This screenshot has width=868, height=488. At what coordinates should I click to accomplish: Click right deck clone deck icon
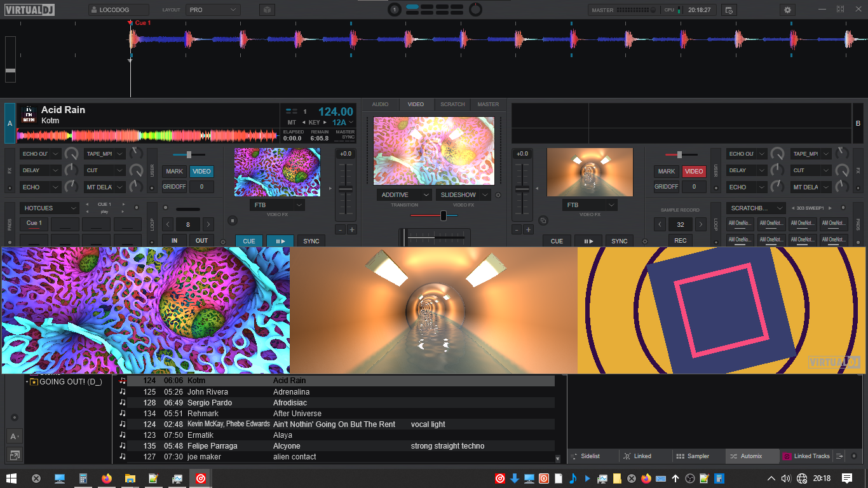click(543, 220)
